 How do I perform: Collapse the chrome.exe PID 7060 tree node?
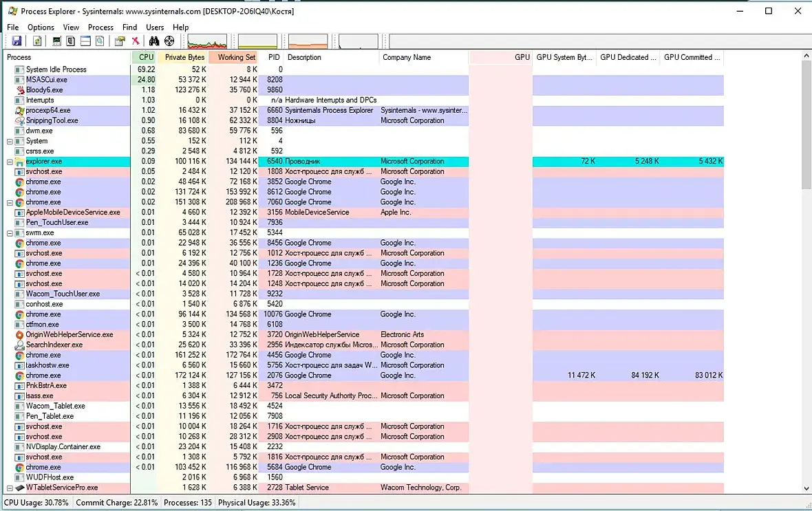click(10, 202)
